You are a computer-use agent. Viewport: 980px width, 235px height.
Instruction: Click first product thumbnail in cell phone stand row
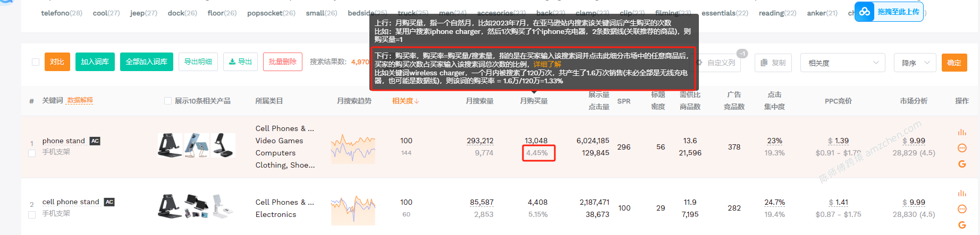click(170, 206)
